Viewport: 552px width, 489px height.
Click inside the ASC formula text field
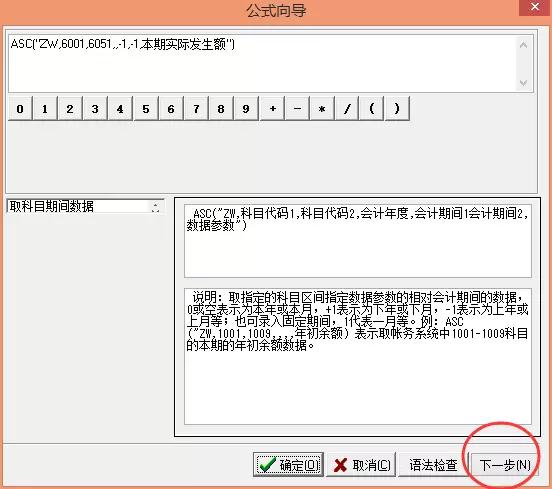[262, 64]
